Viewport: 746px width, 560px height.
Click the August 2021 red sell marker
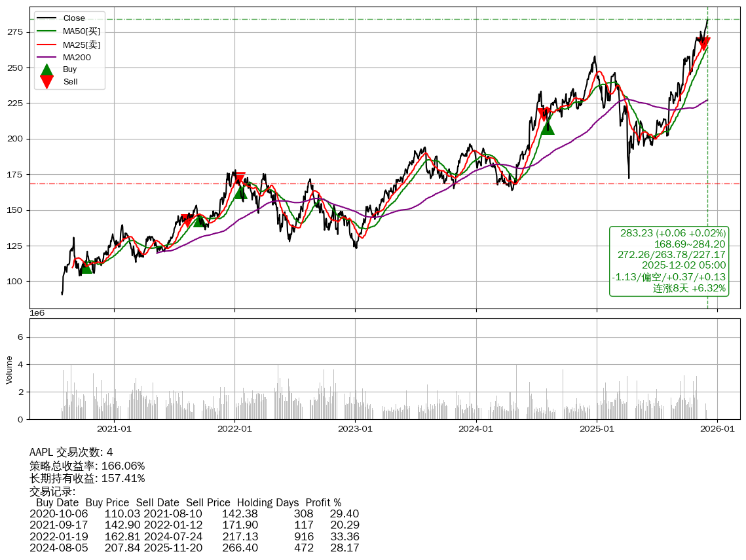coord(187,221)
